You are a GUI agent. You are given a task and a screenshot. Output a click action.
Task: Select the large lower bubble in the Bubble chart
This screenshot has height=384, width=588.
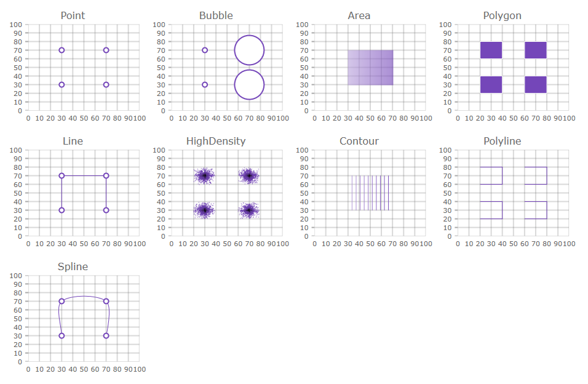click(x=249, y=85)
